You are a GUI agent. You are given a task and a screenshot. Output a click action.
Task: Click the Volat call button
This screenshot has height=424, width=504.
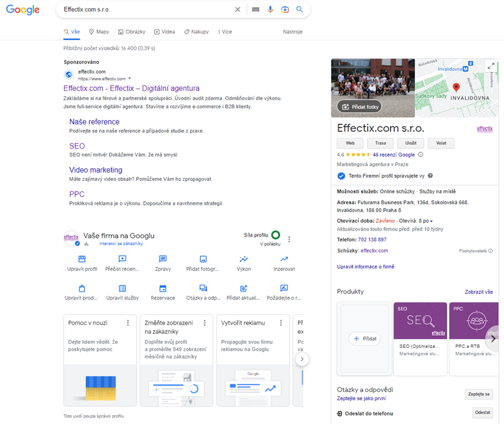coord(441,143)
